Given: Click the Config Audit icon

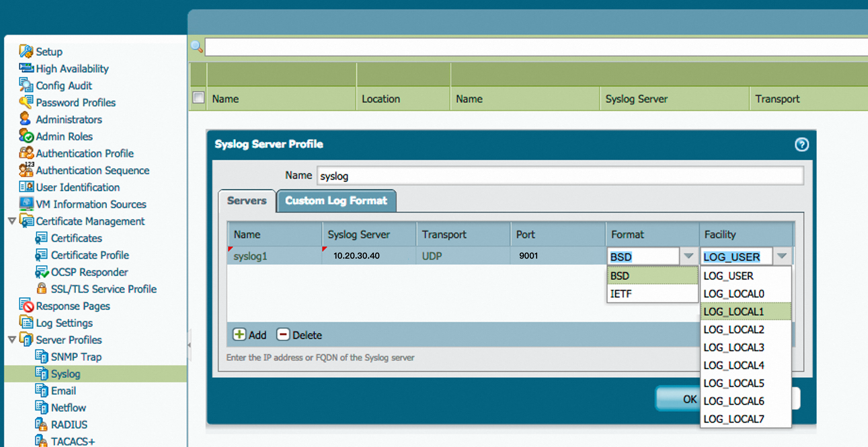Looking at the screenshot, I should [x=26, y=85].
